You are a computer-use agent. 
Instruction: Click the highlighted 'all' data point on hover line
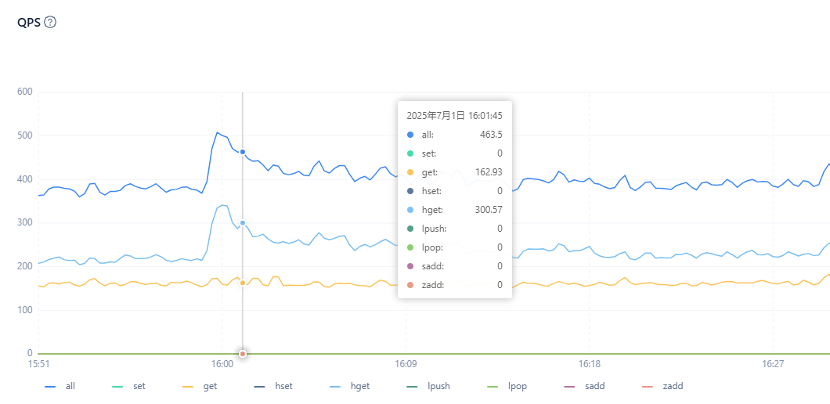click(242, 152)
